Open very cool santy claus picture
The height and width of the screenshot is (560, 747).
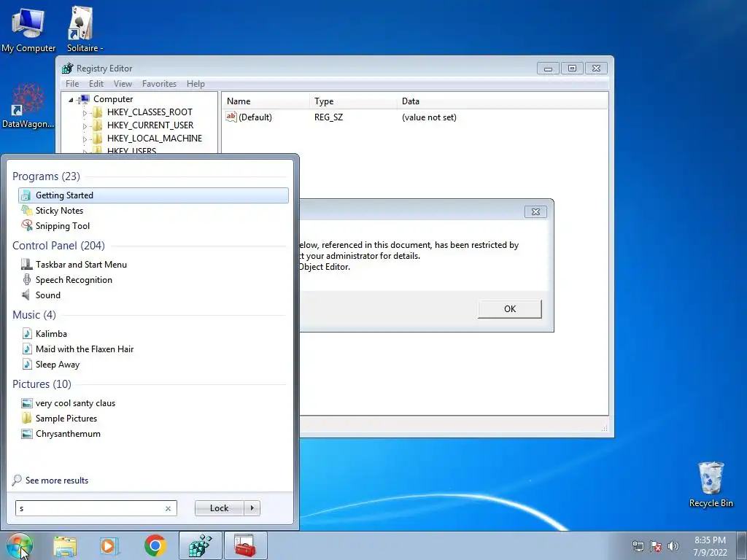point(153,402)
